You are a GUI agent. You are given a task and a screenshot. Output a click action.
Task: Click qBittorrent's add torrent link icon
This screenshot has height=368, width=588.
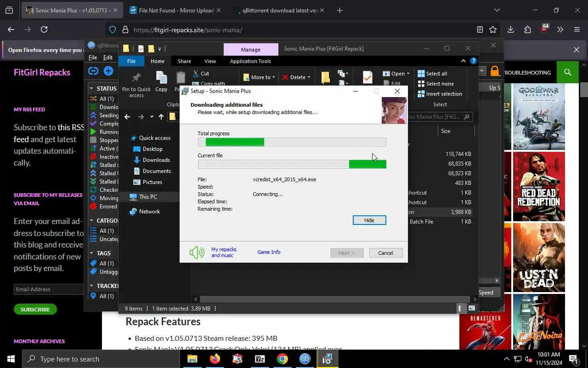click(93, 71)
